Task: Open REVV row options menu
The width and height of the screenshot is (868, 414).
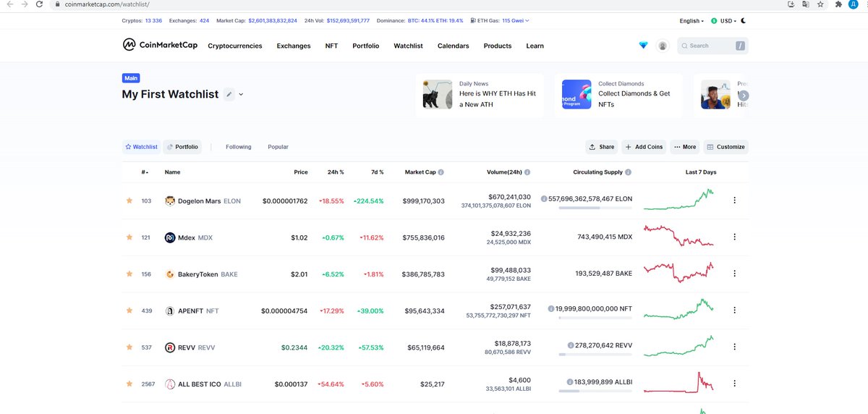Action: (x=735, y=347)
